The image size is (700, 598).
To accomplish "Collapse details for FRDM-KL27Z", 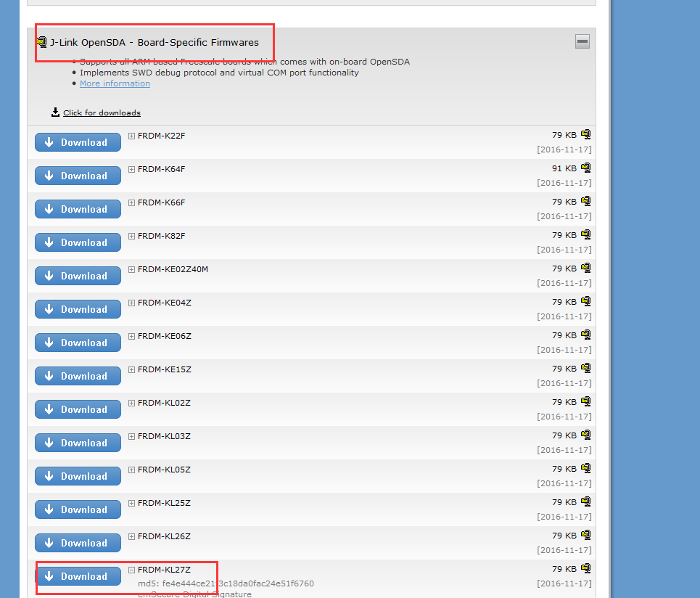I will tap(132, 570).
